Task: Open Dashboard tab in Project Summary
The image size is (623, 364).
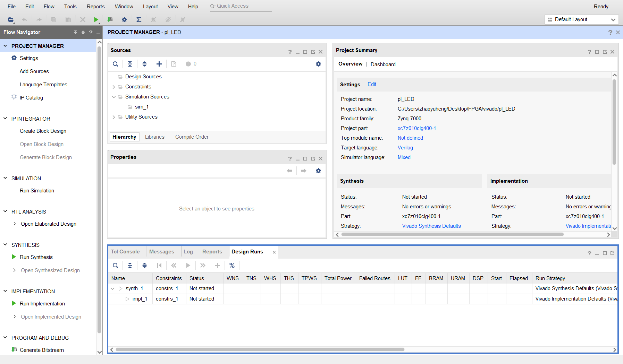Action: [383, 64]
